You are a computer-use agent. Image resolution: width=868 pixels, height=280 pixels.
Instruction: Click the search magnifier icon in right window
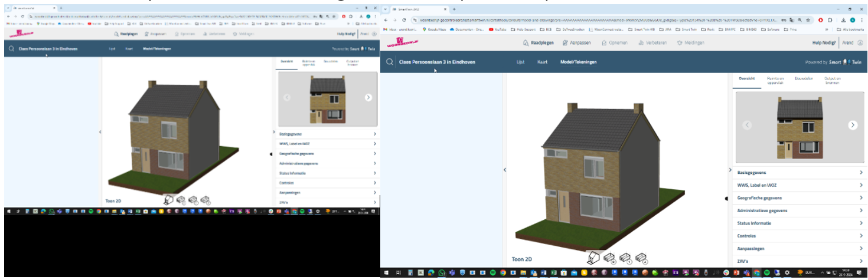coord(390,62)
